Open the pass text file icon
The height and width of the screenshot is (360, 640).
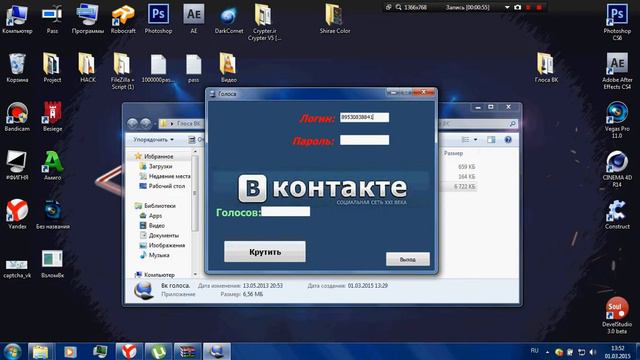click(193, 68)
